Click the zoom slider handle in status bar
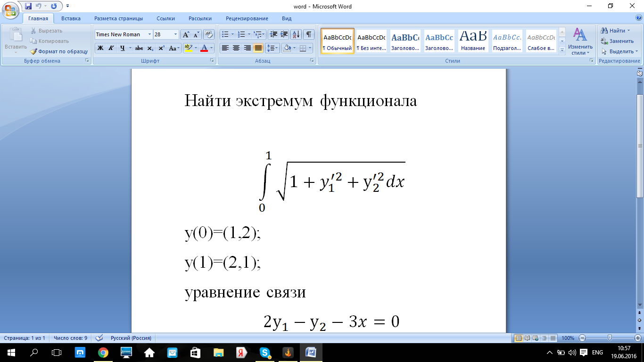 pyautogui.click(x=610, y=338)
